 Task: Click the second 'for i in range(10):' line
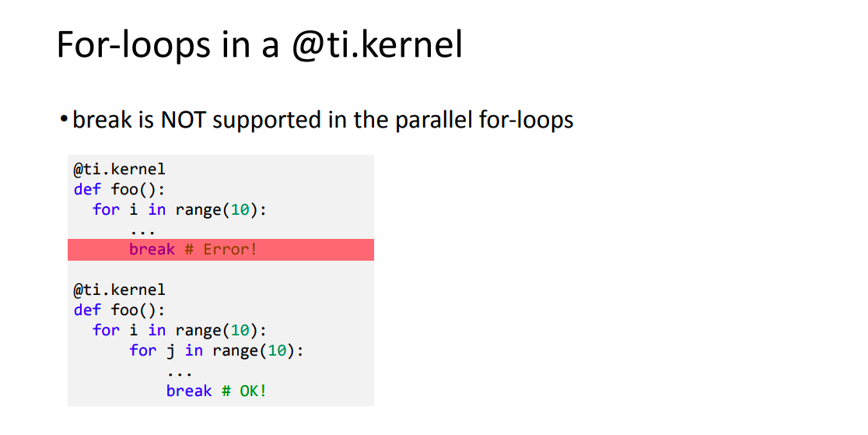pos(180,331)
